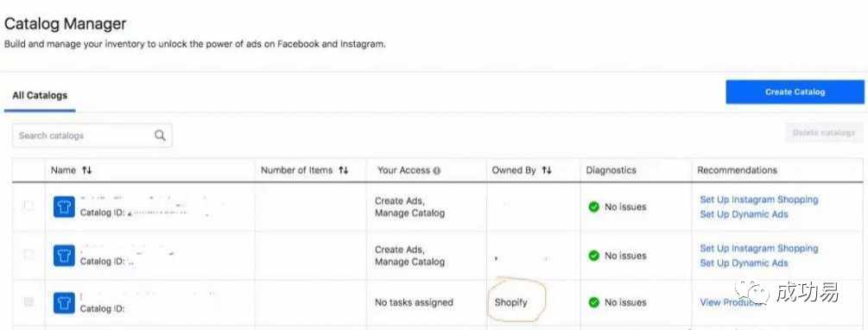The image size is (868, 330).
Task: Open first row's Set Up Instagram Shopping
Action: (759, 200)
